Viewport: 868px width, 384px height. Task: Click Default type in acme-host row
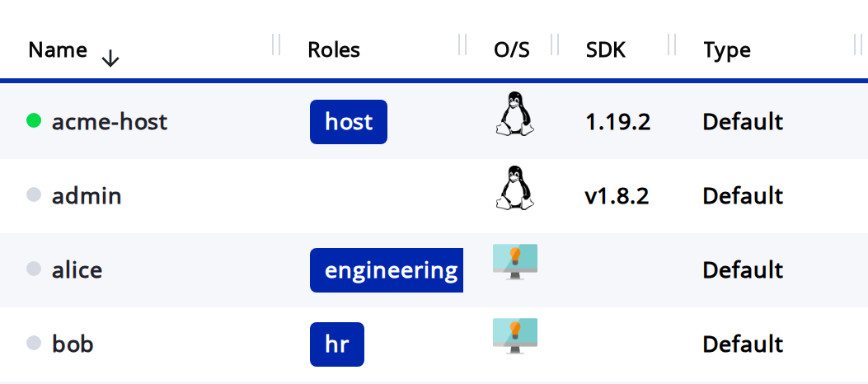[x=743, y=122]
